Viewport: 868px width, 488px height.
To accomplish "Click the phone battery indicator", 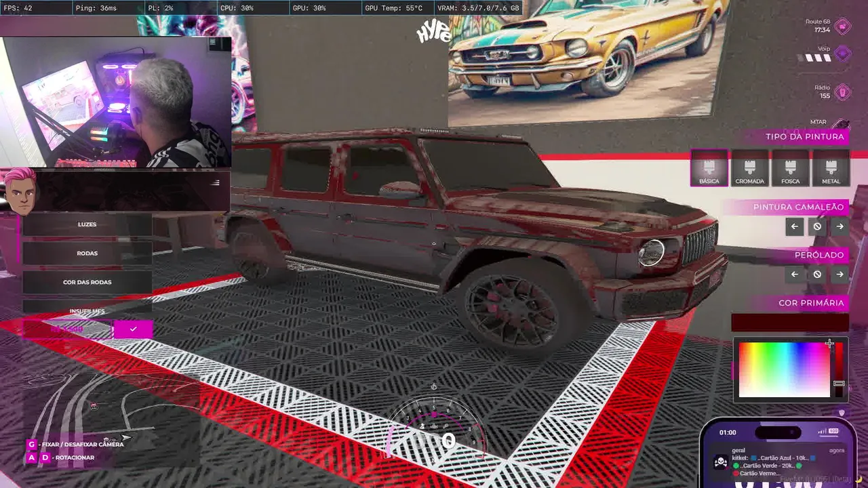I will click(x=833, y=431).
